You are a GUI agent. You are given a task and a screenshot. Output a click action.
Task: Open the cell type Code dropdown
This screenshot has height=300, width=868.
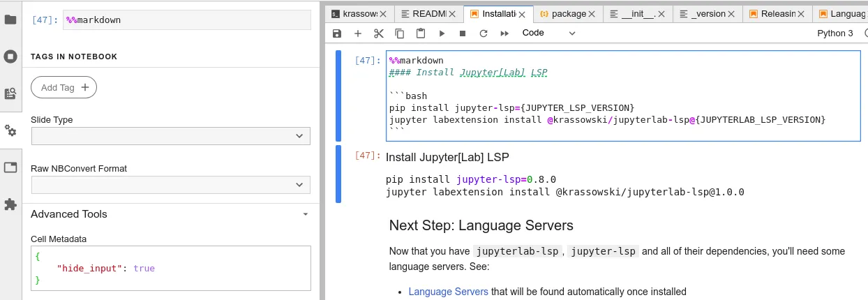point(548,33)
